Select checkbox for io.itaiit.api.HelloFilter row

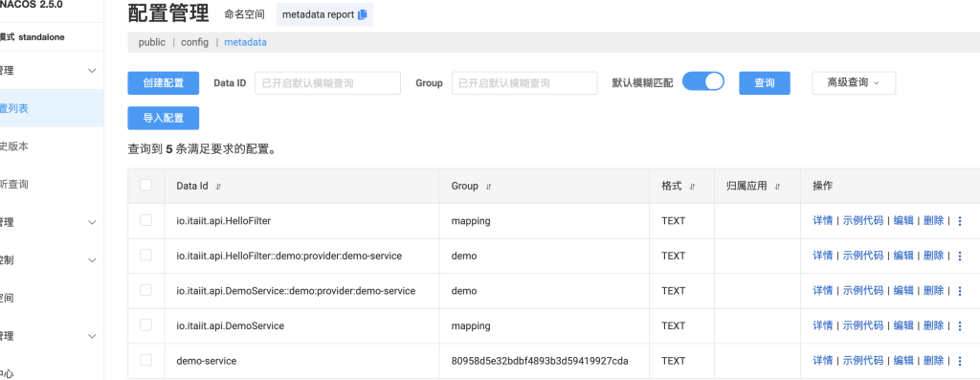click(x=145, y=220)
